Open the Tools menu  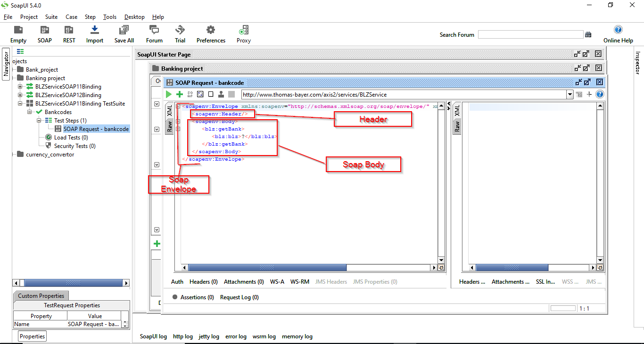click(109, 16)
